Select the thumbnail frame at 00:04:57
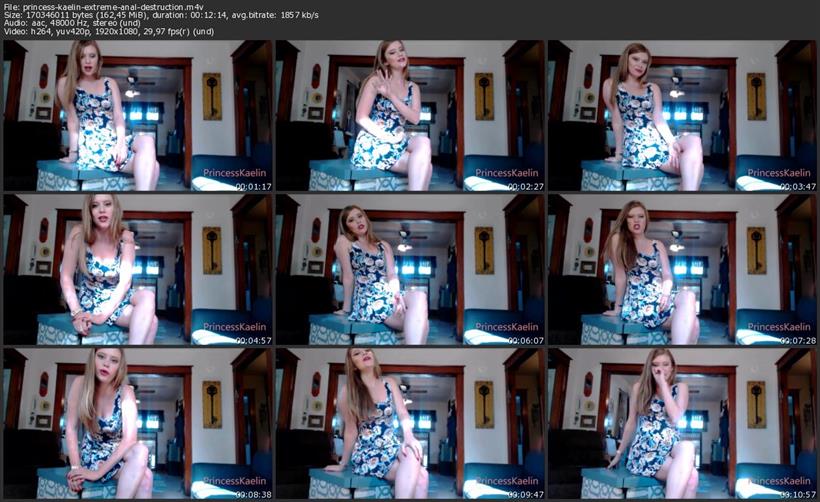This screenshot has width=820, height=502. coord(138,269)
